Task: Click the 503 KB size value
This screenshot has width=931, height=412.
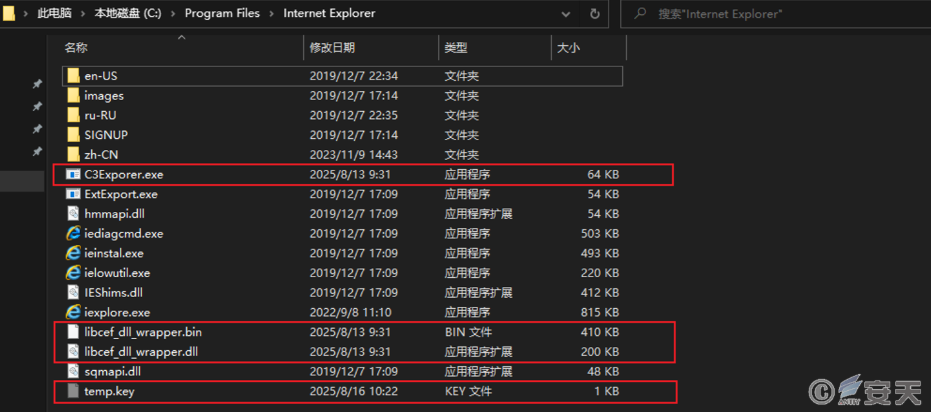Action: (600, 233)
